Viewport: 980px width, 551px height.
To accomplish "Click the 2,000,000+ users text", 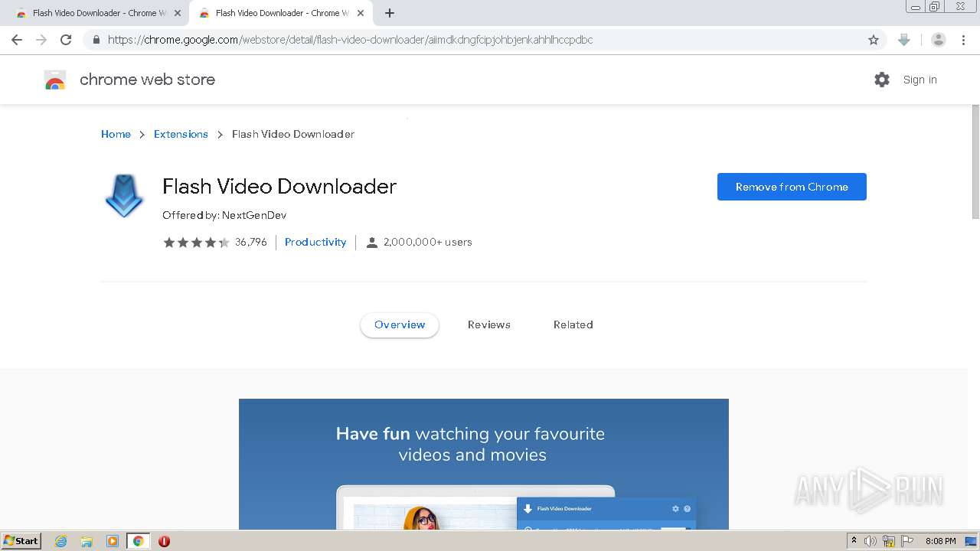I will (427, 242).
